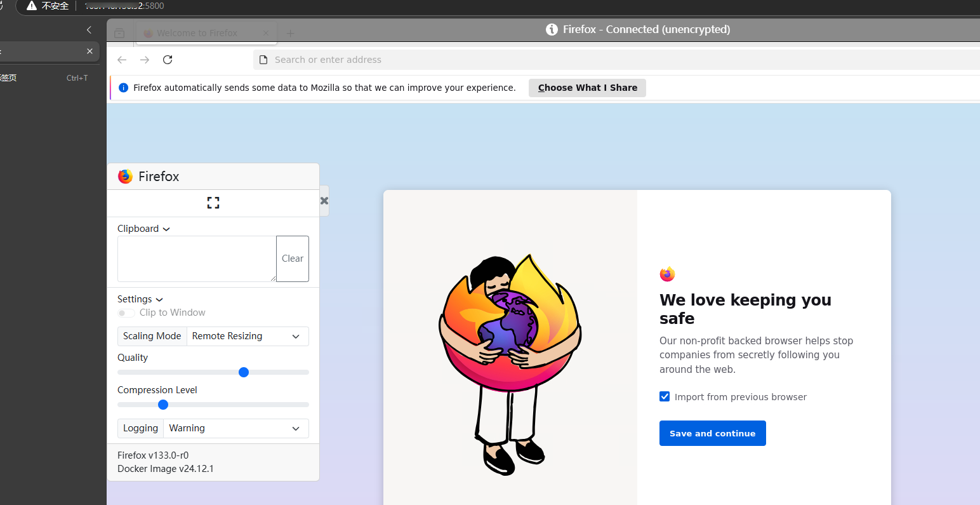Click the We love keeping you safe heading
Image resolution: width=980 pixels, height=505 pixels.
[745, 309]
